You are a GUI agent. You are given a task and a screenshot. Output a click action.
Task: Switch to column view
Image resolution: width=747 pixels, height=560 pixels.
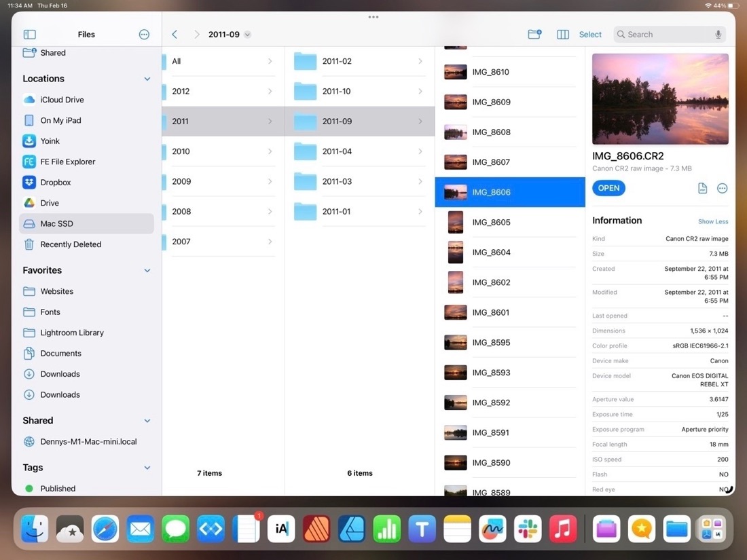pos(562,34)
